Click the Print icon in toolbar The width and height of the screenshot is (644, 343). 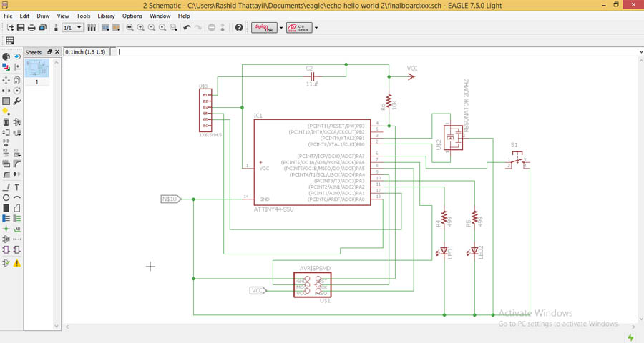pyautogui.click(x=31, y=27)
